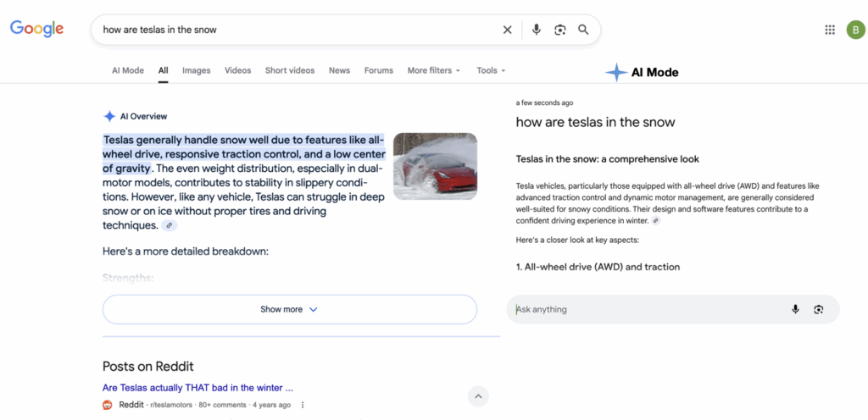Click the red Tesla snow thumbnail
868x420 pixels.
point(435,166)
